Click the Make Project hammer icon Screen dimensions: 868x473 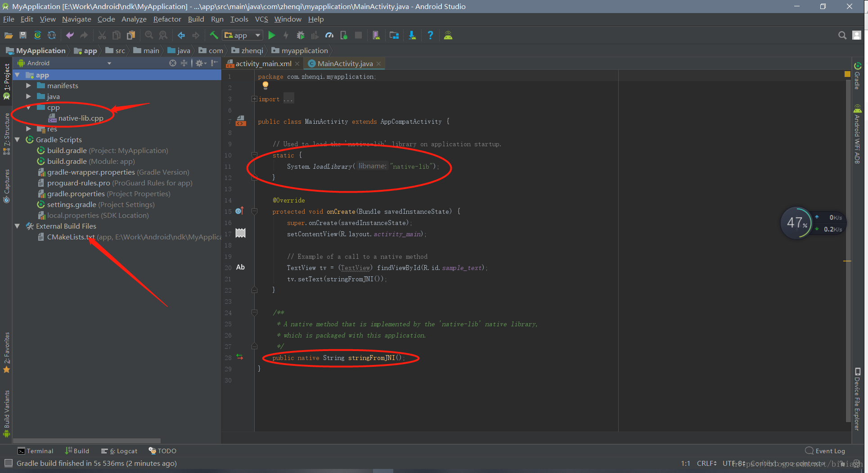(x=214, y=35)
